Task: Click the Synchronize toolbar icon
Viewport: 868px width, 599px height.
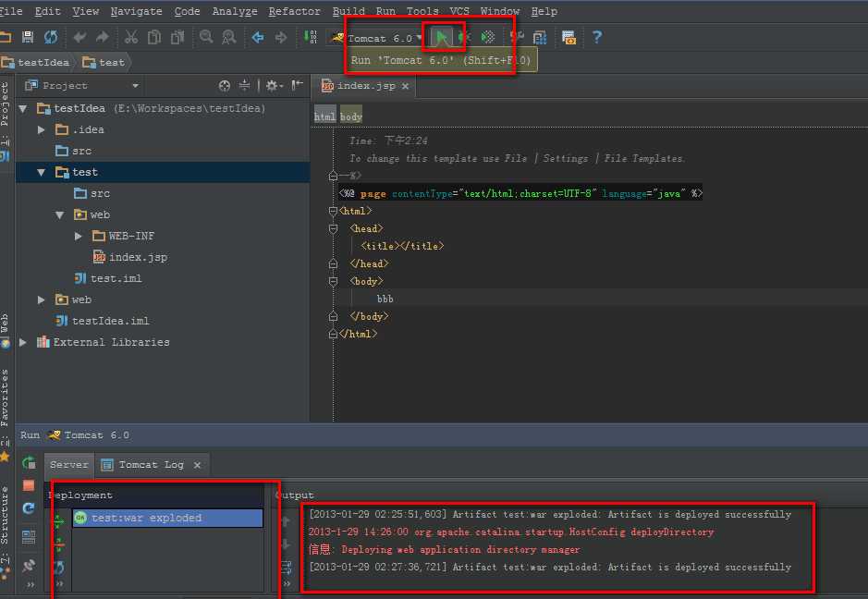Action: click(51, 37)
